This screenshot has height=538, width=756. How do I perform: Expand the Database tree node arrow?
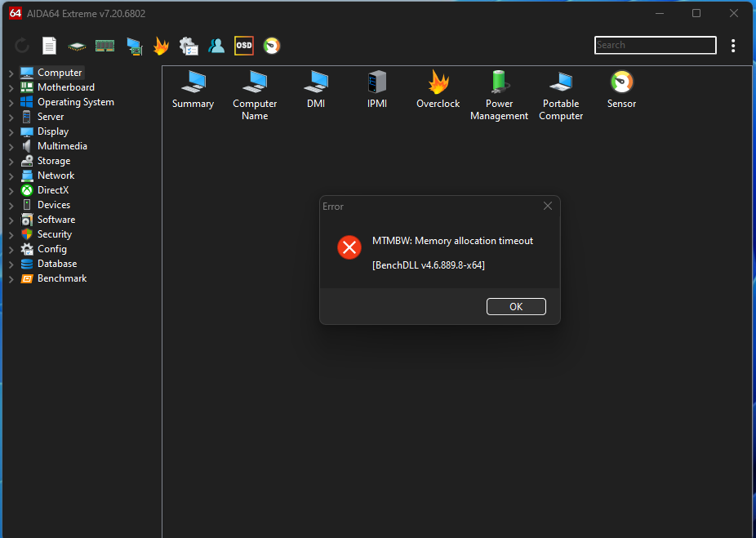tap(11, 265)
